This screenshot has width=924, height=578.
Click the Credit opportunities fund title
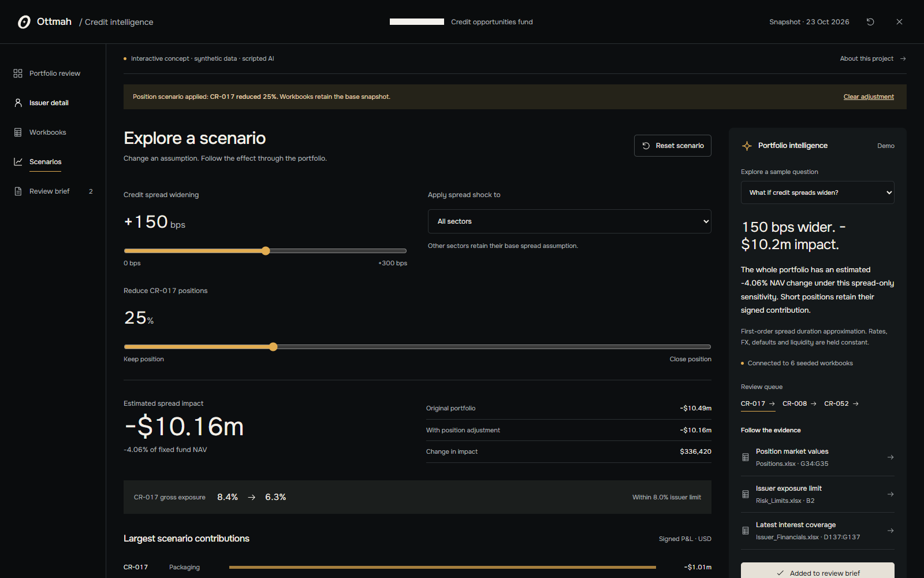pos(492,22)
